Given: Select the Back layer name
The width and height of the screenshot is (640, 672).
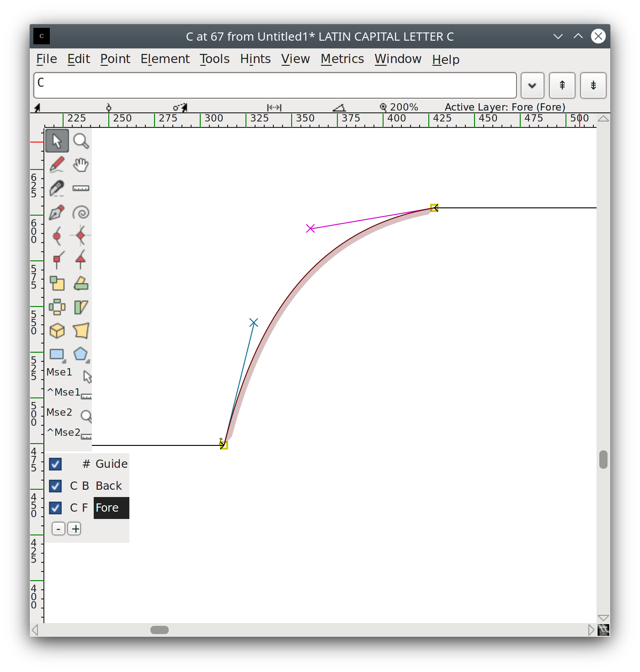Looking at the screenshot, I should coord(109,486).
